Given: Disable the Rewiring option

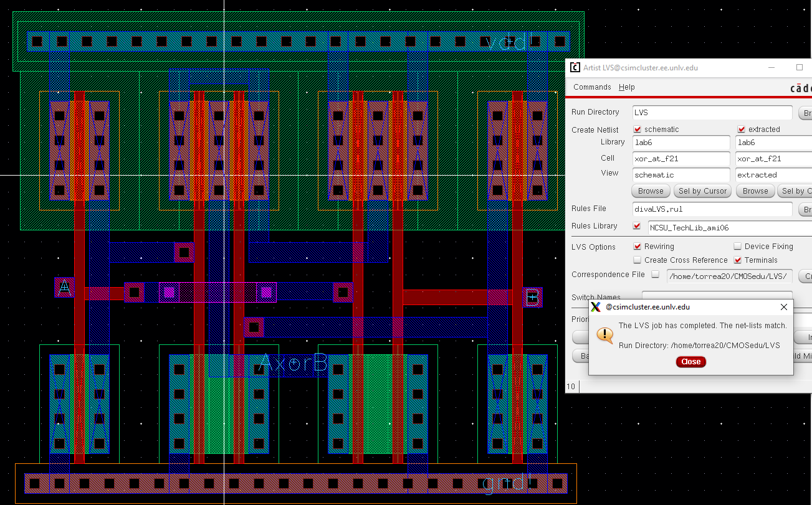Looking at the screenshot, I should coord(638,247).
